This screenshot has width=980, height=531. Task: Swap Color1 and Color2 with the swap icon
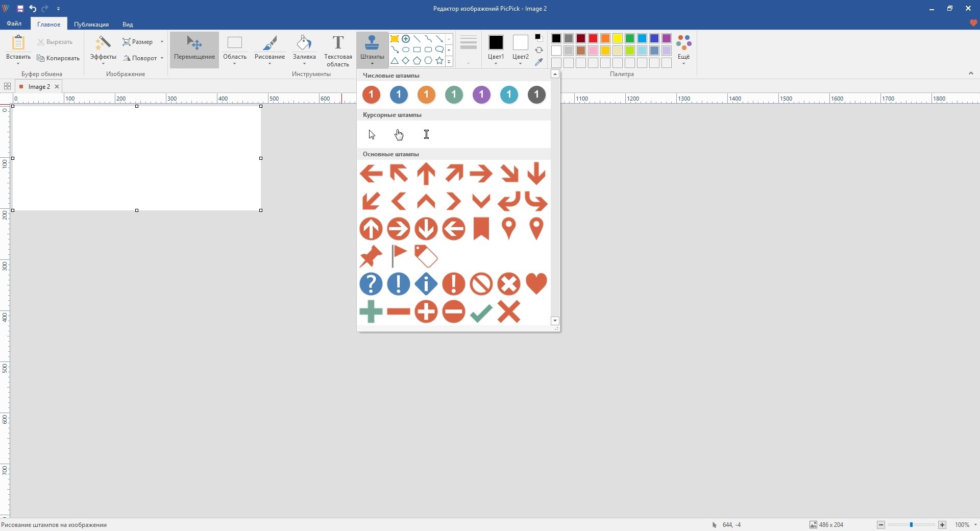539,50
